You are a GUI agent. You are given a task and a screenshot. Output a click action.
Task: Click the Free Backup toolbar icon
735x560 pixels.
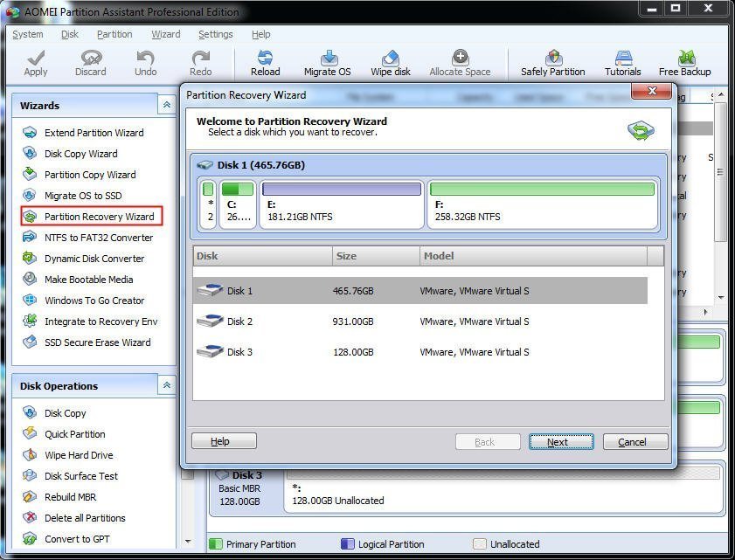[x=684, y=63]
